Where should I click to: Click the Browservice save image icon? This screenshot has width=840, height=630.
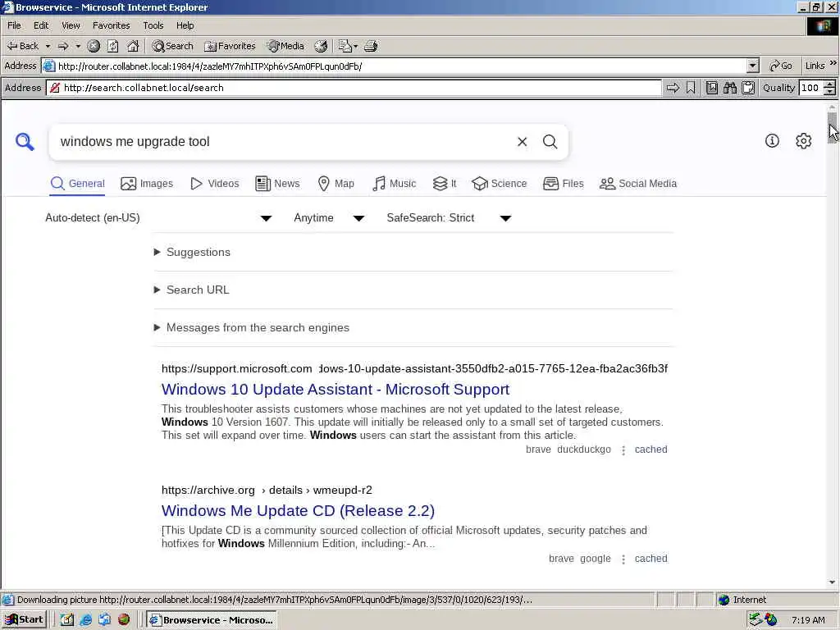[712, 88]
